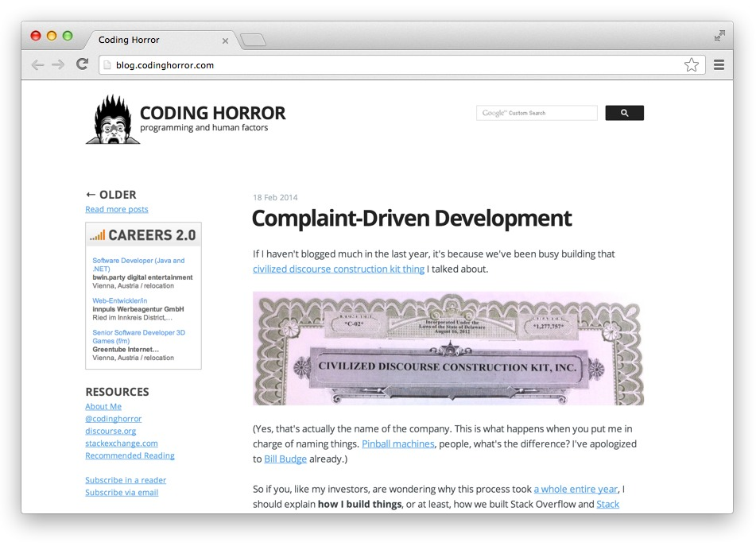Open the Read more posts link

[x=117, y=209]
